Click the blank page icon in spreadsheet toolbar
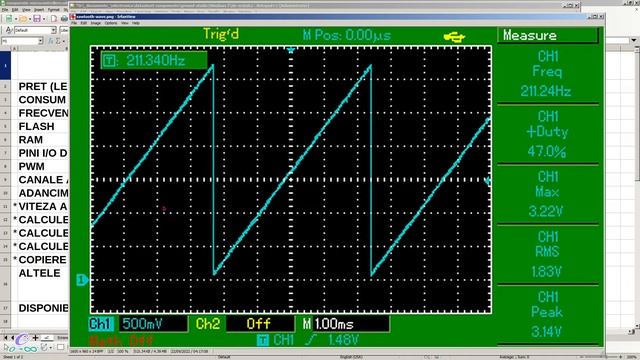The height and width of the screenshot is (360, 640). (53, 19)
